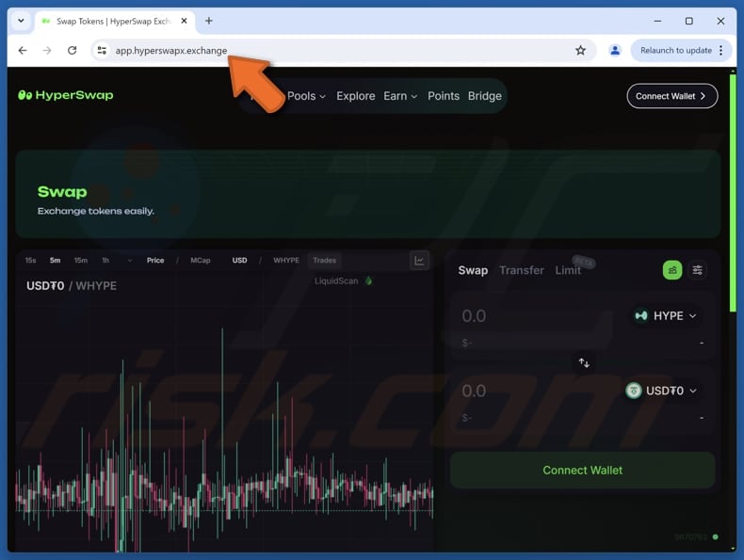The width and height of the screenshot is (744, 560).
Task: Bookmark this page with the star icon
Action: pyautogui.click(x=580, y=51)
